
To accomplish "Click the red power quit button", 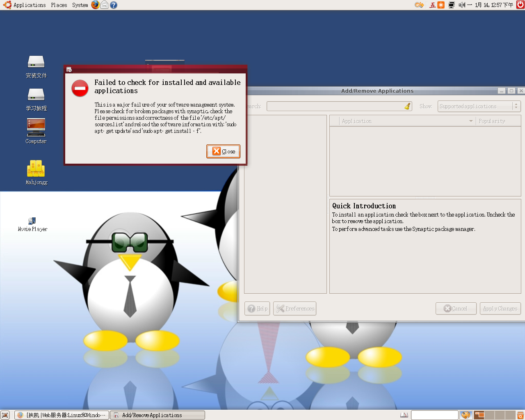I will point(520,5).
